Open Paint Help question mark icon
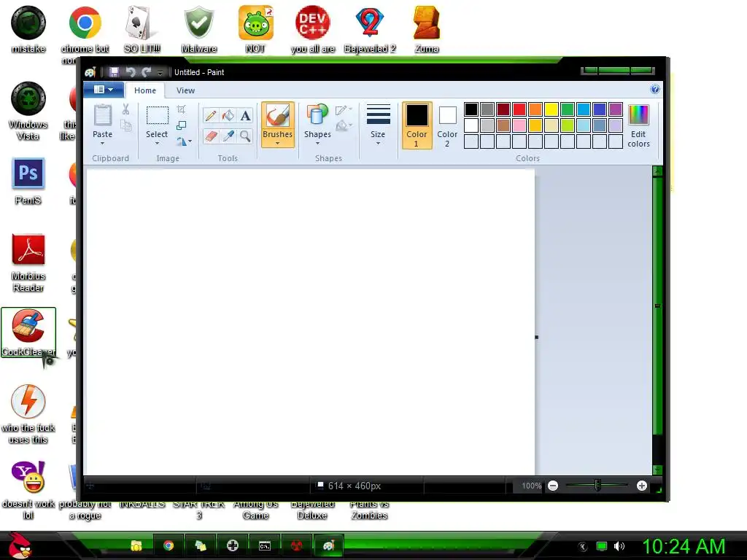Image resolution: width=747 pixels, height=560 pixels. point(655,89)
